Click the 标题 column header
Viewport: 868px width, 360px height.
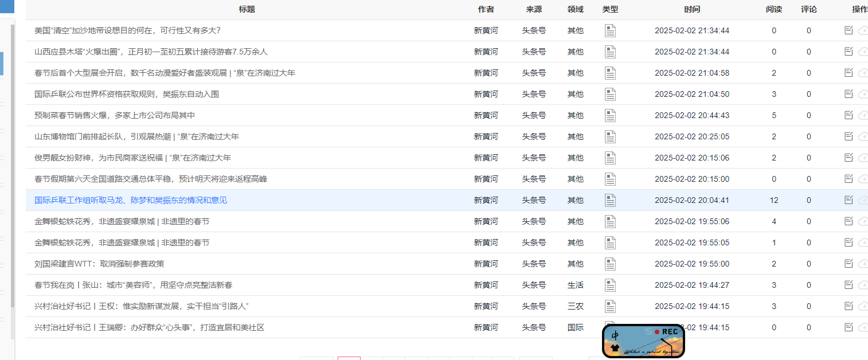(x=247, y=9)
